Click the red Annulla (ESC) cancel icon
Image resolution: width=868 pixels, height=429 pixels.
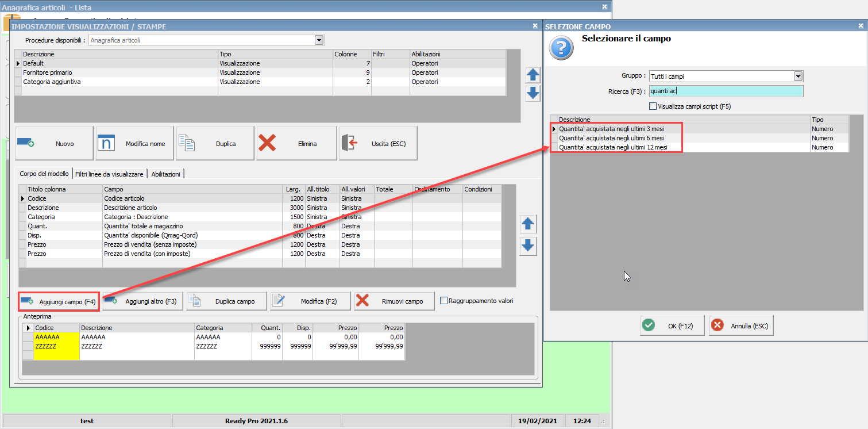click(717, 325)
